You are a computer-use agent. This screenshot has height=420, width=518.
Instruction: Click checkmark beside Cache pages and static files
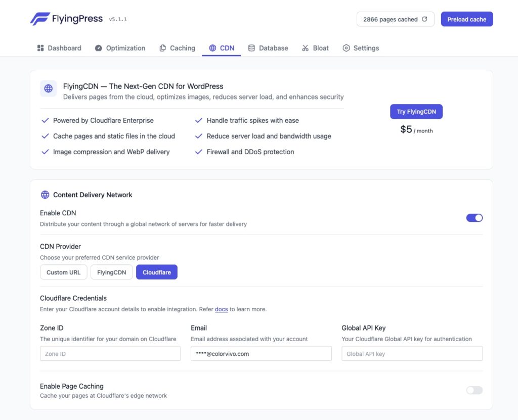click(45, 136)
